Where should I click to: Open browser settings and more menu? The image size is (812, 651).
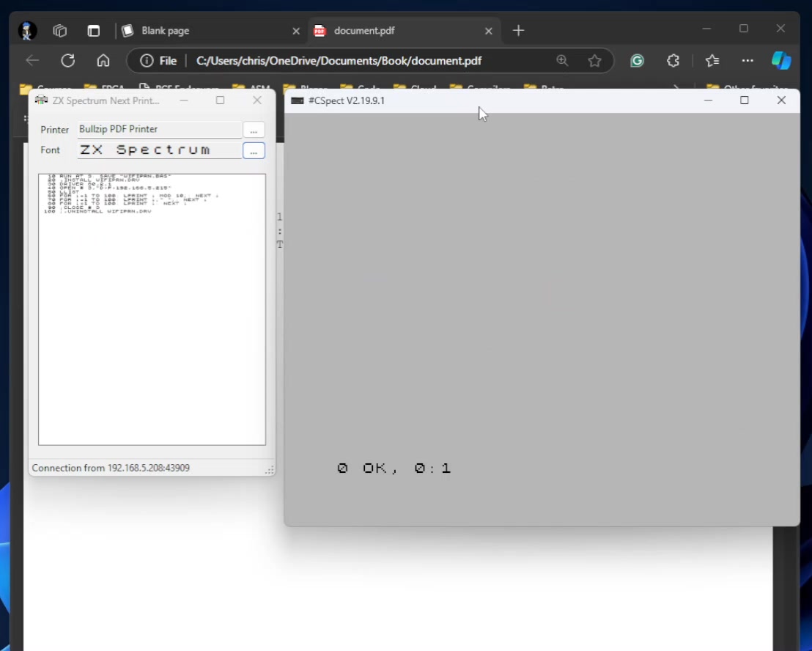click(748, 61)
